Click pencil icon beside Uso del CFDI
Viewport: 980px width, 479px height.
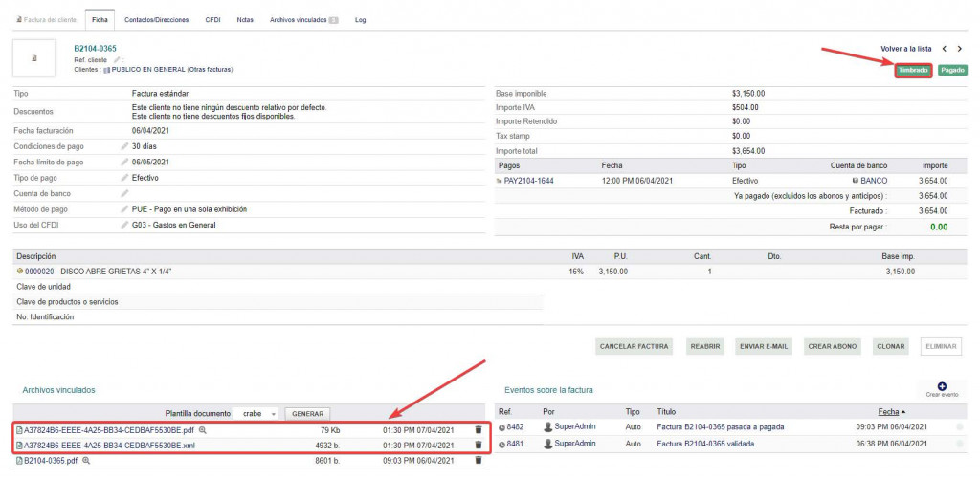tap(124, 225)
